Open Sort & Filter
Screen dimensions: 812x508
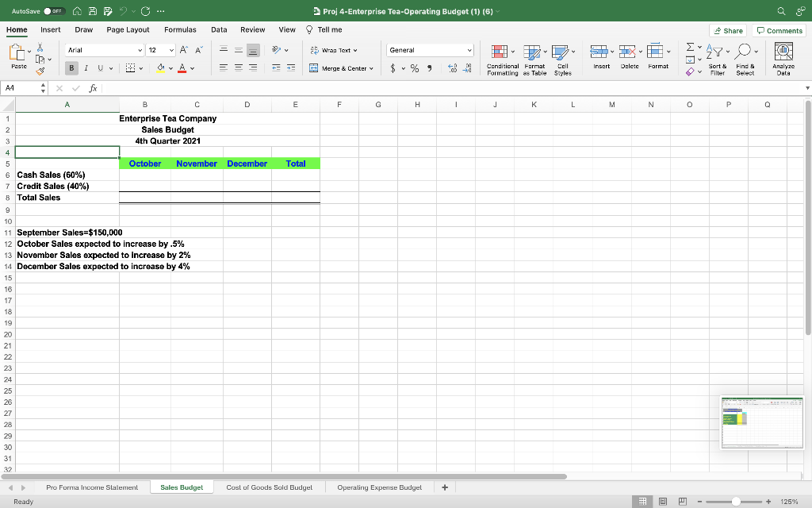pos(717,60)
